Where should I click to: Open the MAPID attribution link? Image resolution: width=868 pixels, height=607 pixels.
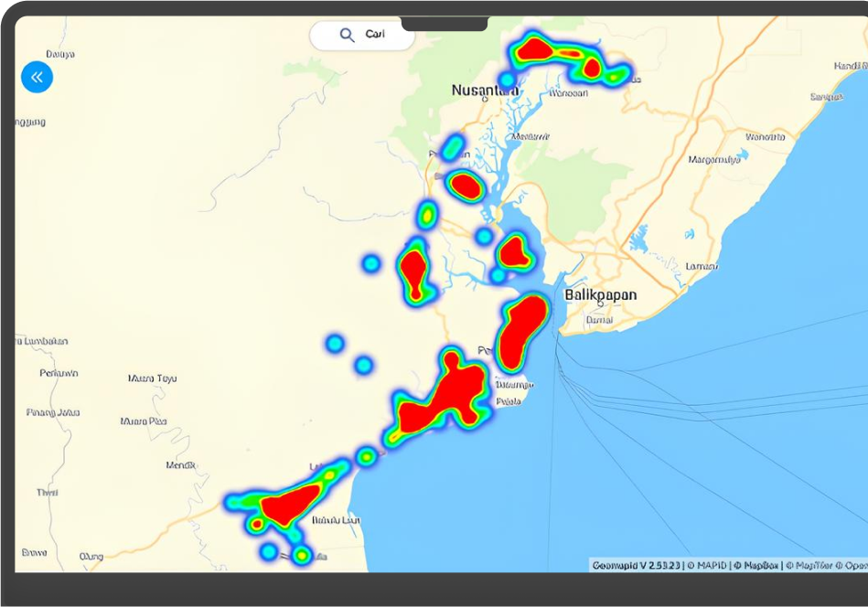(x=712, y=565)
